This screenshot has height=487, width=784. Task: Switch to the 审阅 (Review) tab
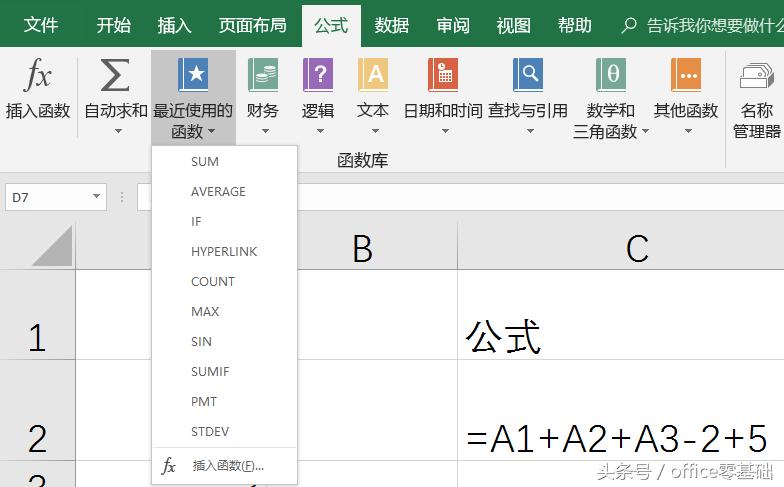pyautogui.click(x=453, y=25)
